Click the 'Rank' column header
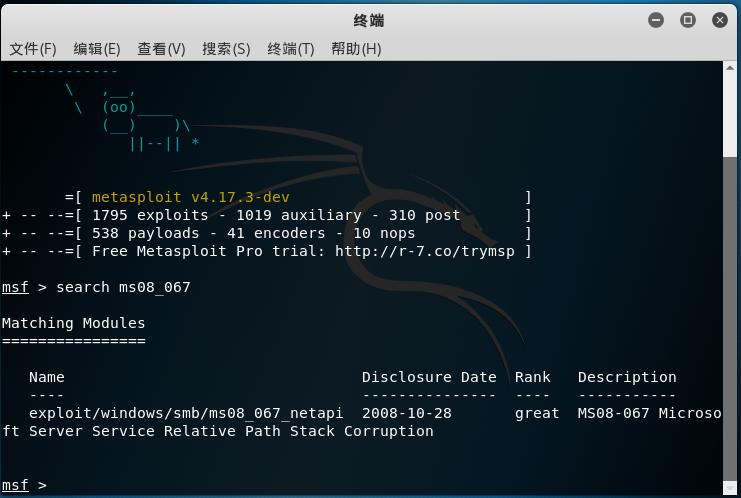The width and height of the screenshot is (741, 498). 533,377
